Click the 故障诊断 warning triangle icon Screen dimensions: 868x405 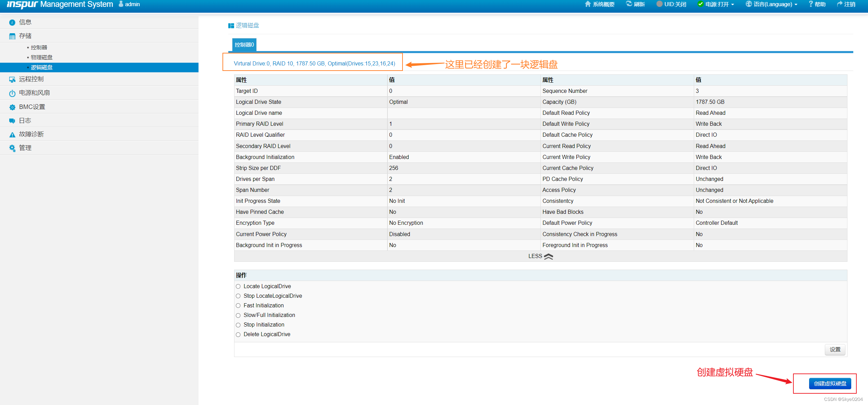tap(12, 135)
